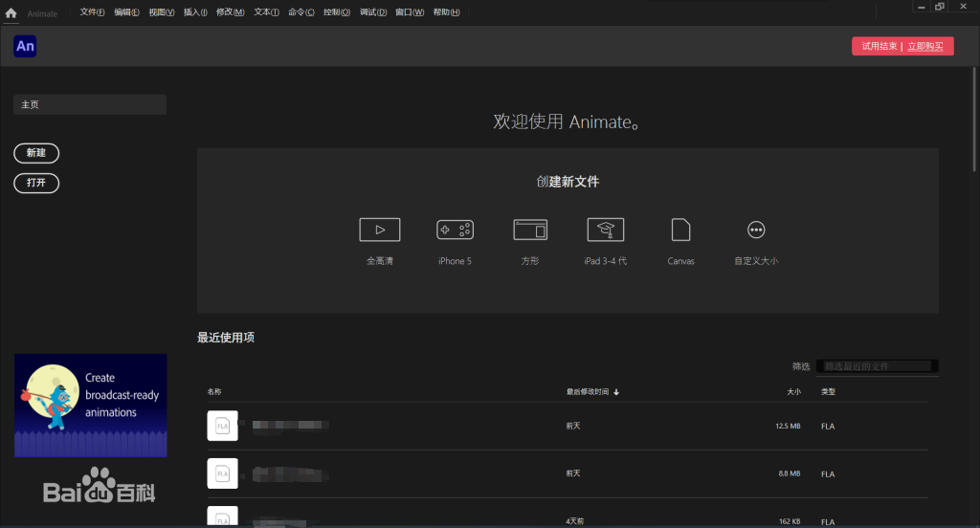Open the 修改(M) menu
Screen dimensions: 980x528
230,12
